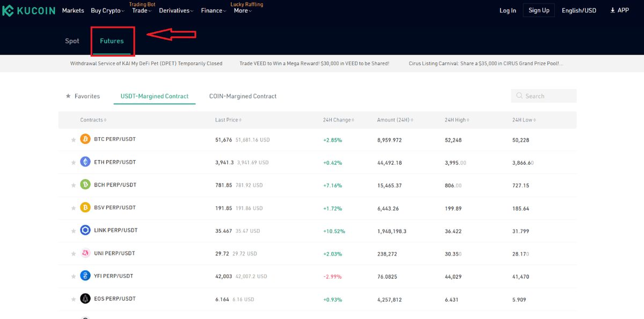Sort by Amount (24H) column
The width and height of the screenshot is (644, 319).
click(395, 120)
